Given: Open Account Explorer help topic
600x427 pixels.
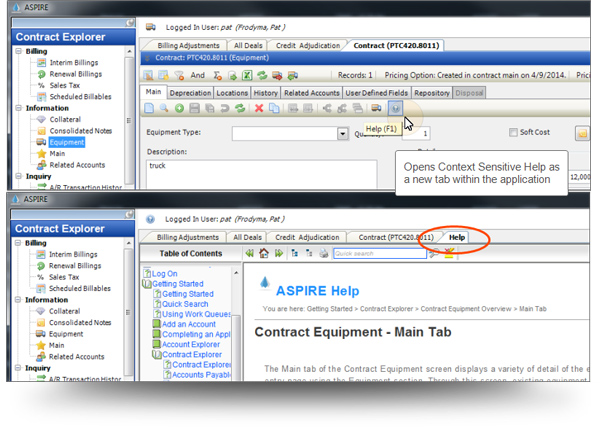Looking at the screenshot, I should [x=191, y=344].
